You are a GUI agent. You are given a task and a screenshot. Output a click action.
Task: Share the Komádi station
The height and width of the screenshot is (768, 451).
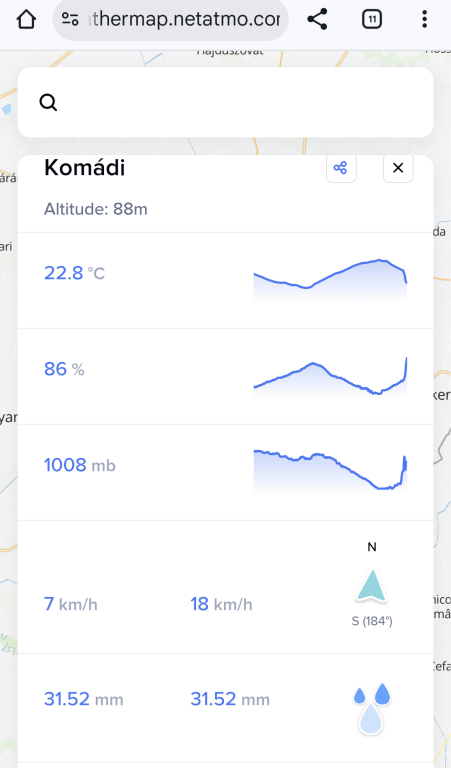tap(341, 168)
